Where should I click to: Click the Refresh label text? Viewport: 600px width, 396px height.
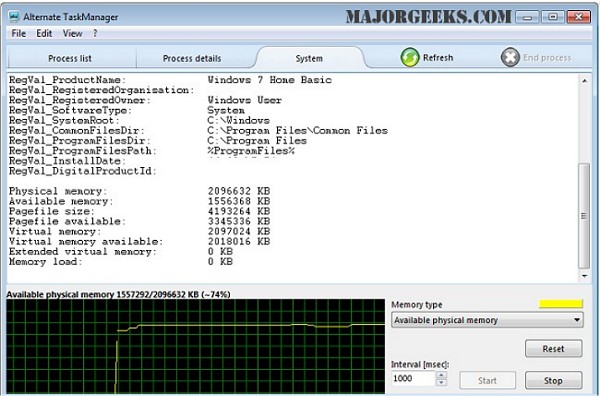tap(438, 58)
